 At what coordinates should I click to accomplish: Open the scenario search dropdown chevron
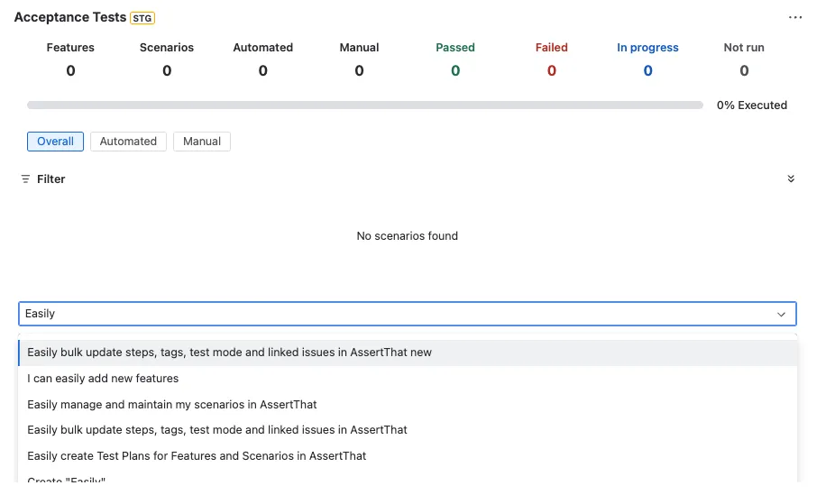pyautogui.click(x=781, y=314)
